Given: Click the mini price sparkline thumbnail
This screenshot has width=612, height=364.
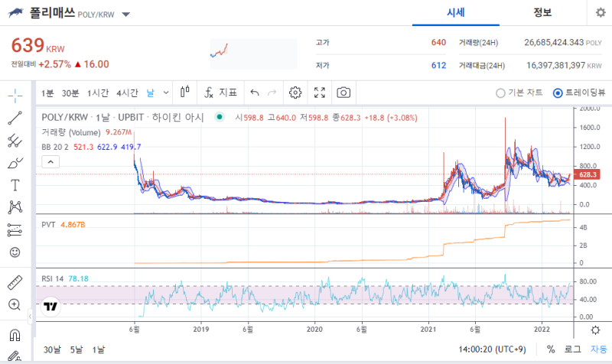Looking at the screenshot, I should (x=254, y=54).
